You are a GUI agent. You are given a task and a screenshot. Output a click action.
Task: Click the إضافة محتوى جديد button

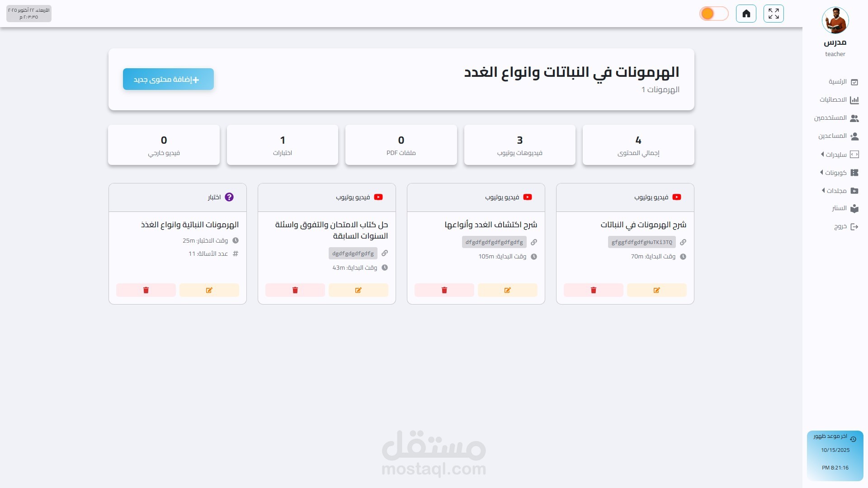[x=168, y=79]
